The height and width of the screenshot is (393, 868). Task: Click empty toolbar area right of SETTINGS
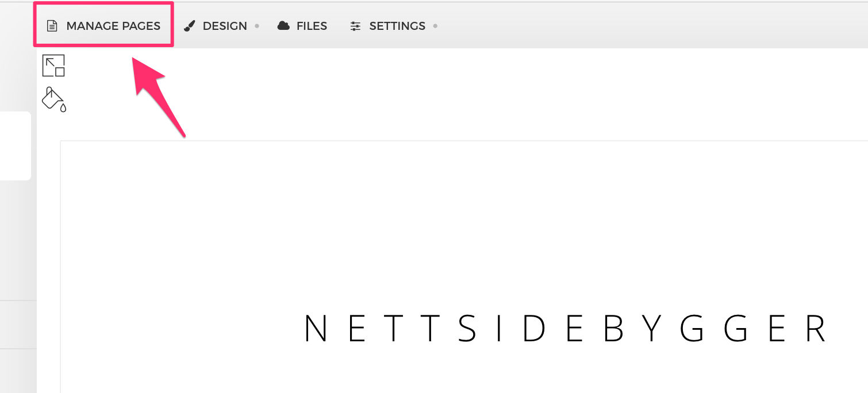(650, 26)
